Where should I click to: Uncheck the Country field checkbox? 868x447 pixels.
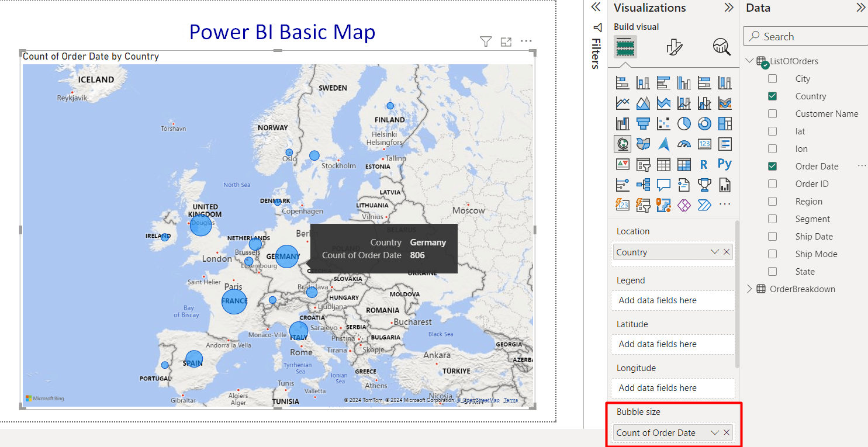[772, 96]
